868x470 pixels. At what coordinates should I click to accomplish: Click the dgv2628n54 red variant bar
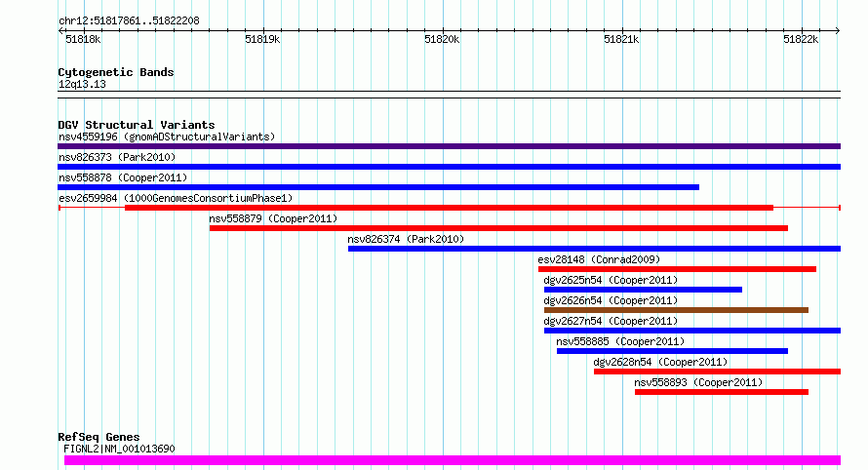(x=718, y=372)
